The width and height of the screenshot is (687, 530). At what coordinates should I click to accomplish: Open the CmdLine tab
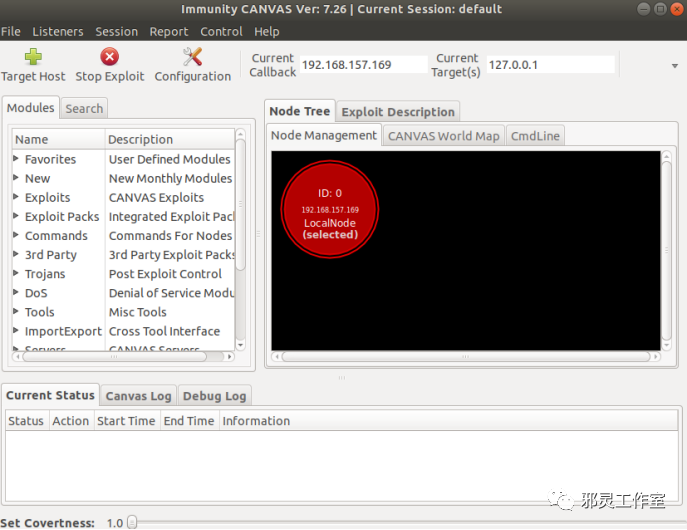(535, 136)
